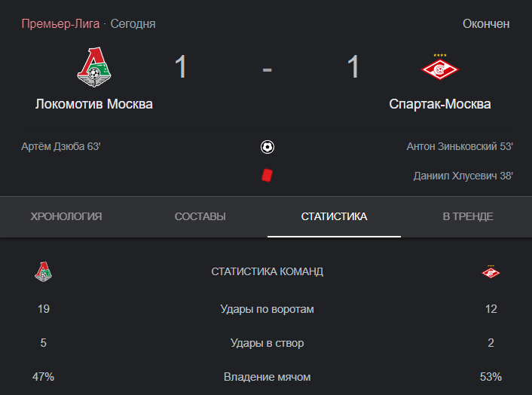
Task: Click the Спартак-Москва team name
Action: [440, 104]
